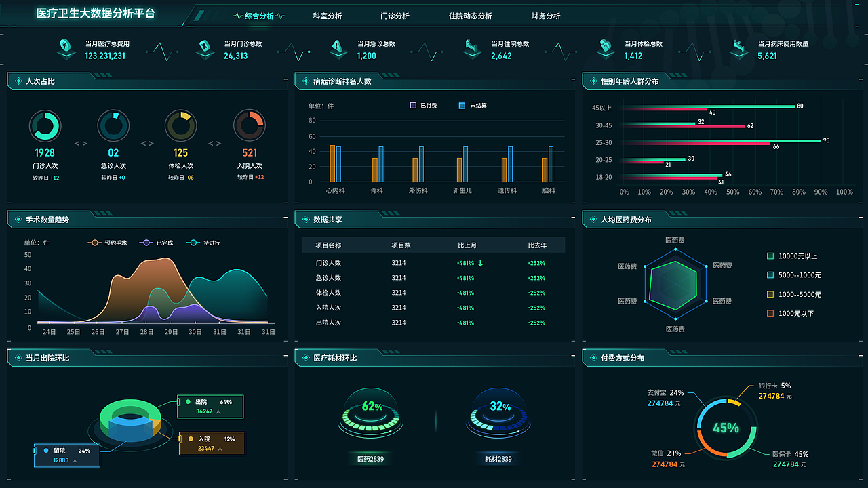868x488 pixels.
Task: Toggle the 预约手术 legend line
Action: click(107, 243)
